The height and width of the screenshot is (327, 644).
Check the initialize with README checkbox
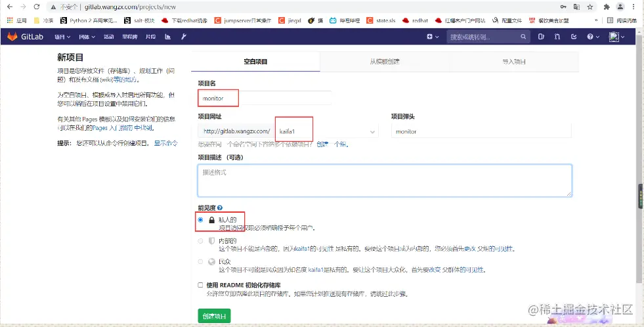pyautogui.click(x=200, y=285)
